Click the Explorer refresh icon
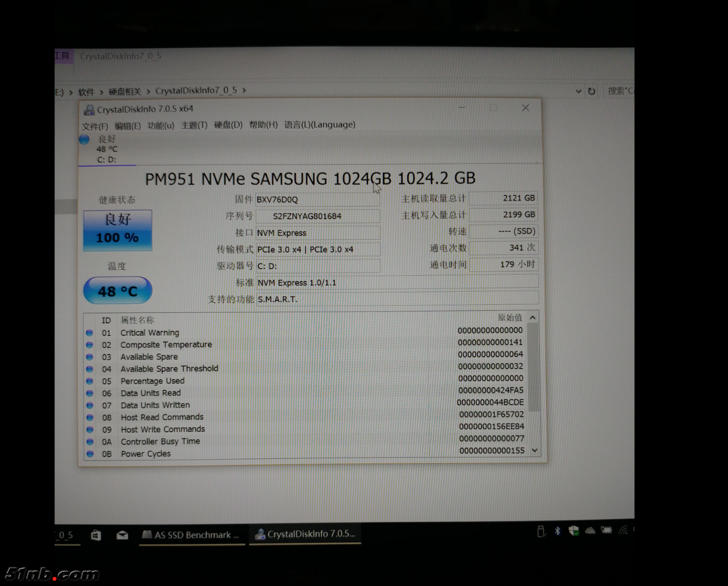The image size is (728, 586). (x=592, y=91)
